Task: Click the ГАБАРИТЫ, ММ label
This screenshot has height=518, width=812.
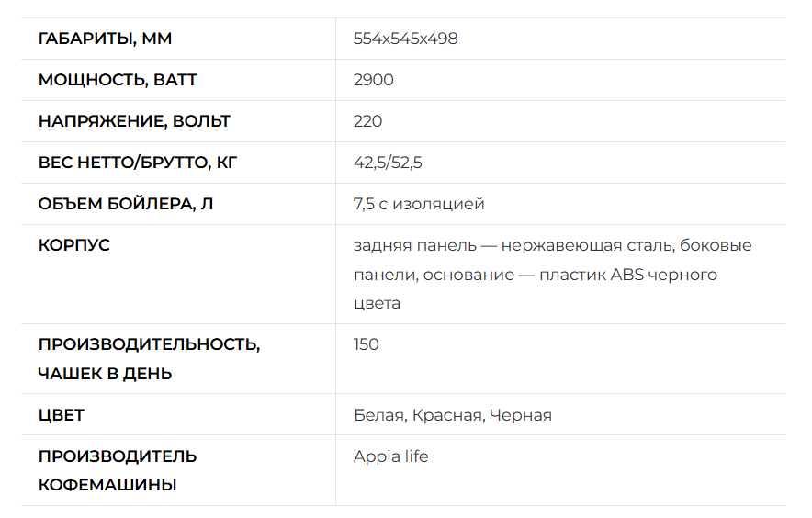Action: click(105, 39)
